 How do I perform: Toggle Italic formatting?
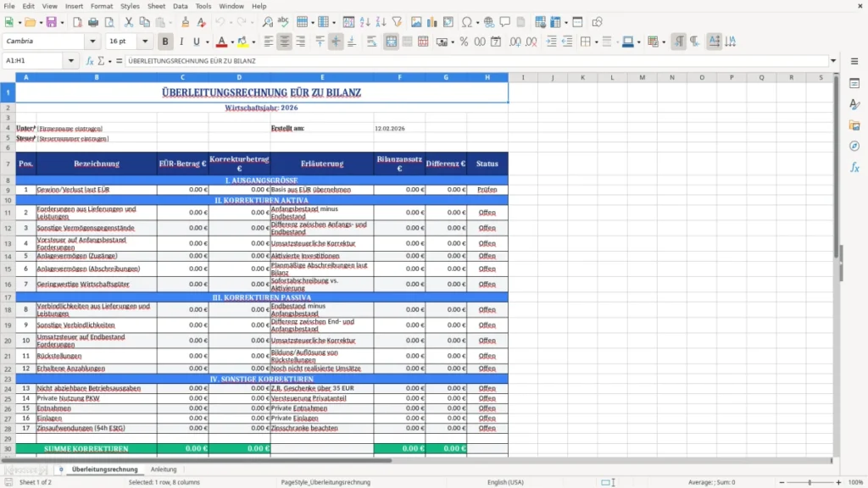[x=181, y=42]
